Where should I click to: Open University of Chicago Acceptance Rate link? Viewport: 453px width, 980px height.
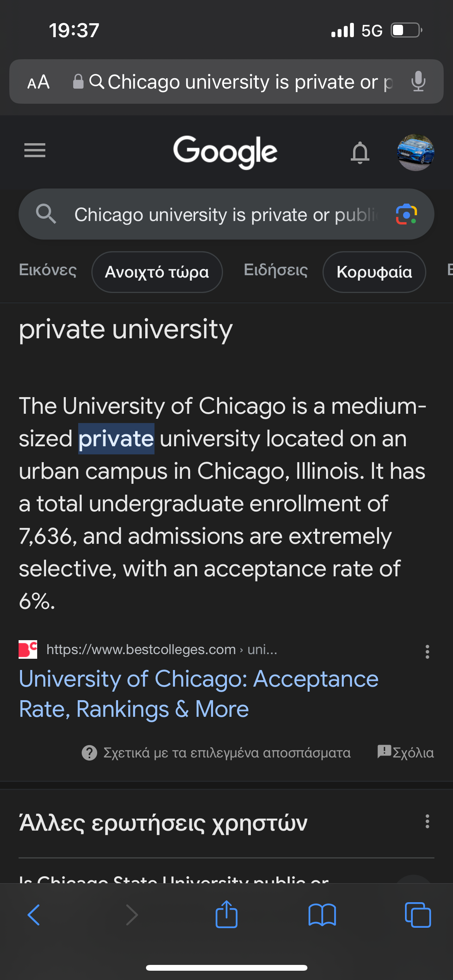click(x=198, y=694)
